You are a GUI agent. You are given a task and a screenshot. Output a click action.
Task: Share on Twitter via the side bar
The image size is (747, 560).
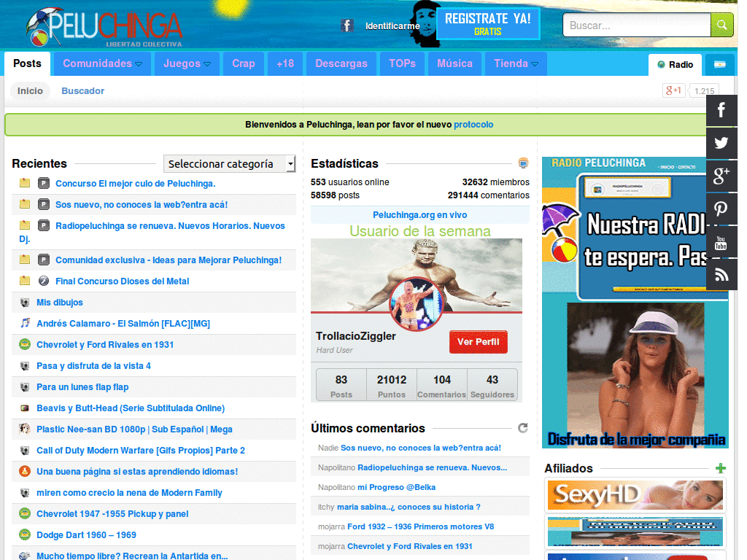point(721,143)
